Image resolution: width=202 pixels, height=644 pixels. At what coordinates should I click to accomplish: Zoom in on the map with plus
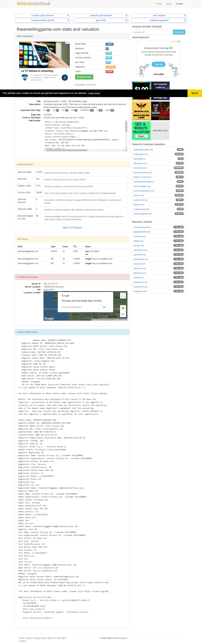pyautogui.click(x=123, y=308)
